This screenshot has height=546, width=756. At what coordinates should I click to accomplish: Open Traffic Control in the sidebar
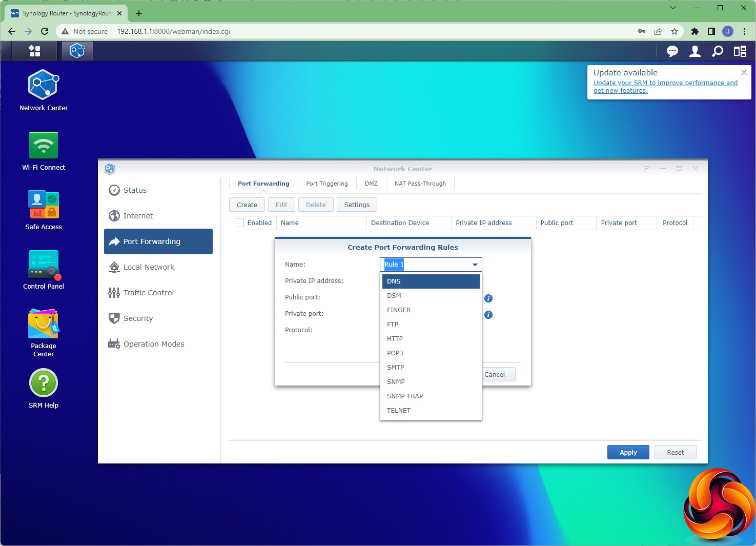click(158, 293)
